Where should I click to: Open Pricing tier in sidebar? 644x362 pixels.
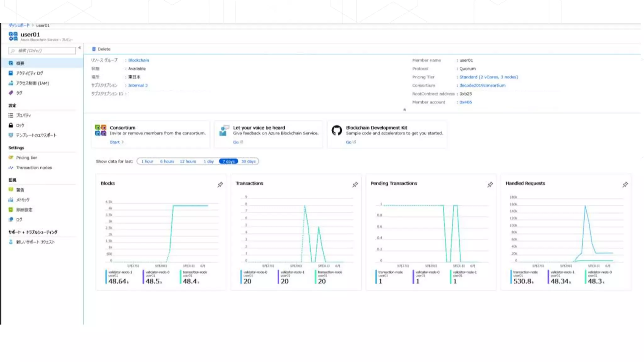coord(26,158)
